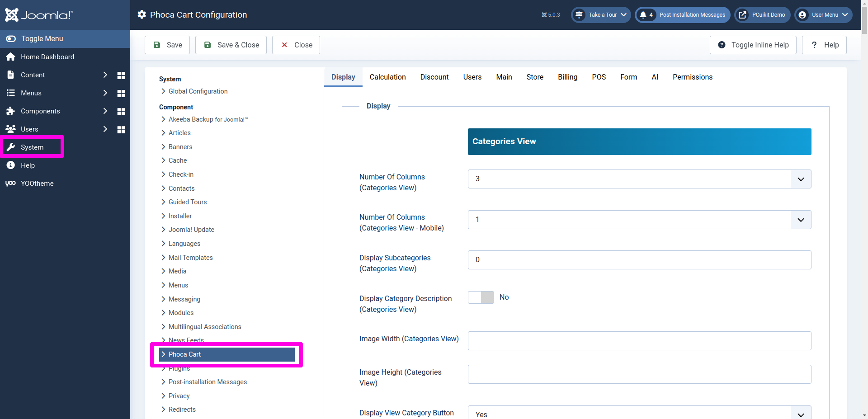Open Number Of Columns Categories View dropdown
Screen dimensions: 868x419
[x=639, y=179]
